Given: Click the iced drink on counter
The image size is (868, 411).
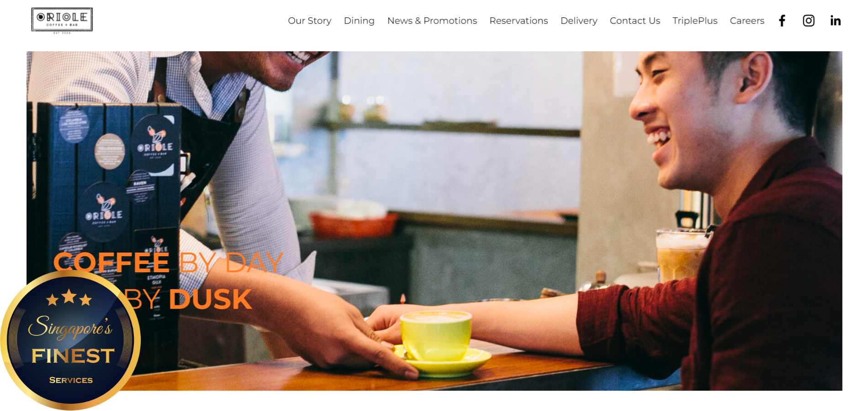Looking at the screenshot, I should [x=681, y=256].
